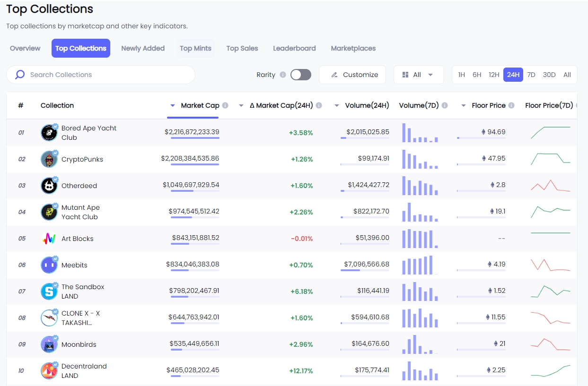Open the Top Sales tab
Viewport: 588px width, 386px height.
tap(242, 48)
